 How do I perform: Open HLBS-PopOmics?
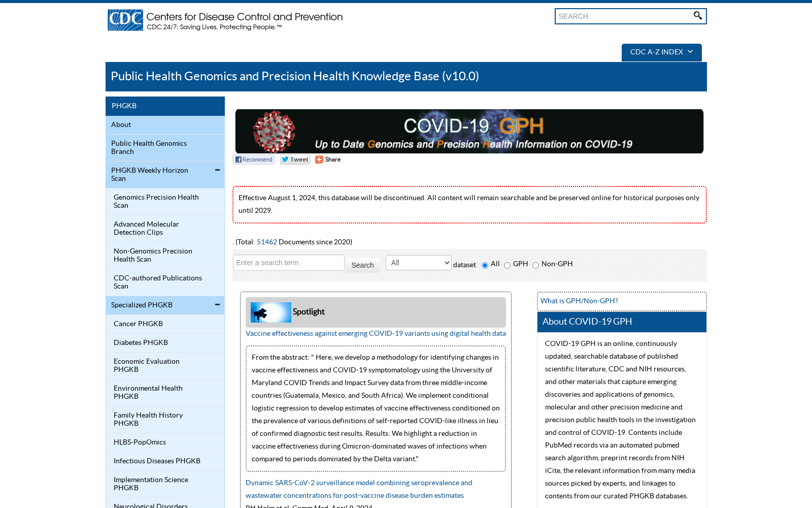click(x=165, y=442)
